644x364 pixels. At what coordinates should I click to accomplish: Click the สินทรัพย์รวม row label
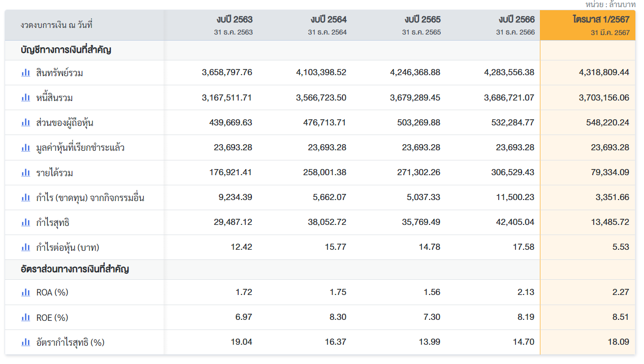pyautogui.click(x=60, y=73)
